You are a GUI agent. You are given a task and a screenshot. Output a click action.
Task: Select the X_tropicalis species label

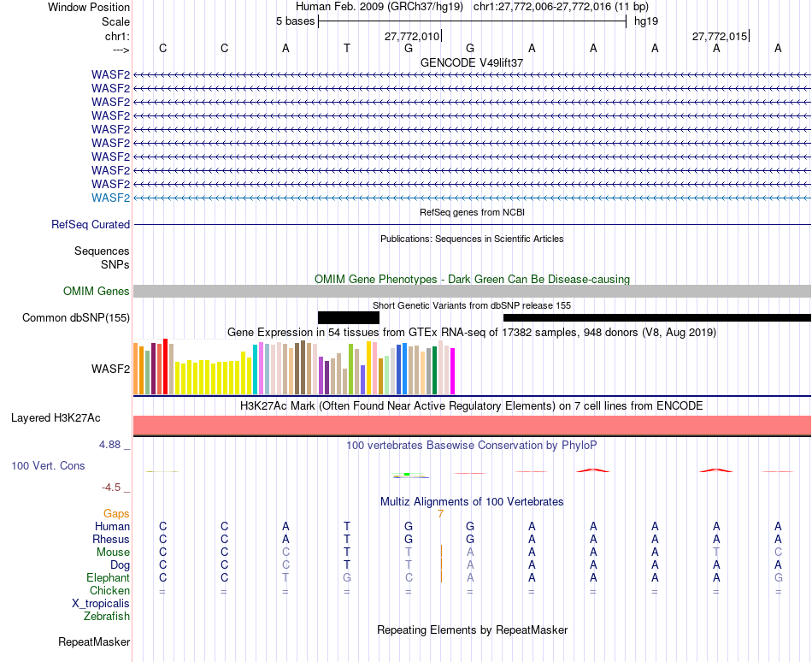click(101, 604)
